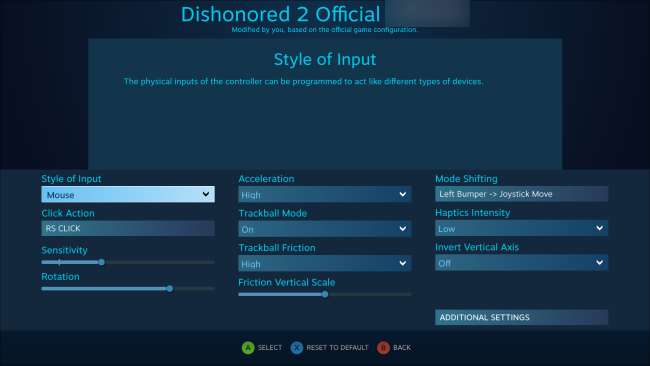Viewport: 650px width, 366px height.
Task: Open ADDITIONAL SETTINGS
Action: coord(521,317)
